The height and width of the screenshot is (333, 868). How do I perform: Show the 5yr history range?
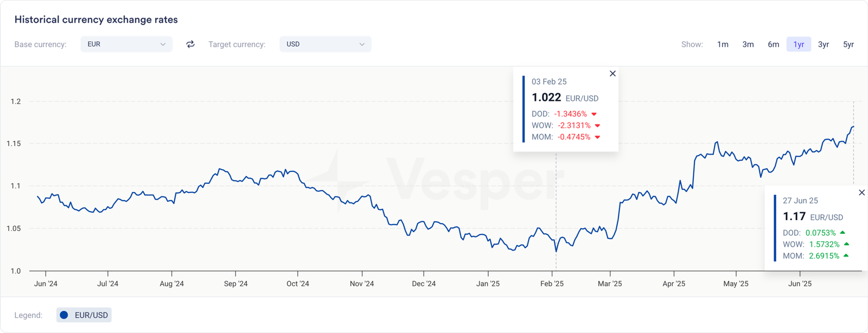coord(848,44)
